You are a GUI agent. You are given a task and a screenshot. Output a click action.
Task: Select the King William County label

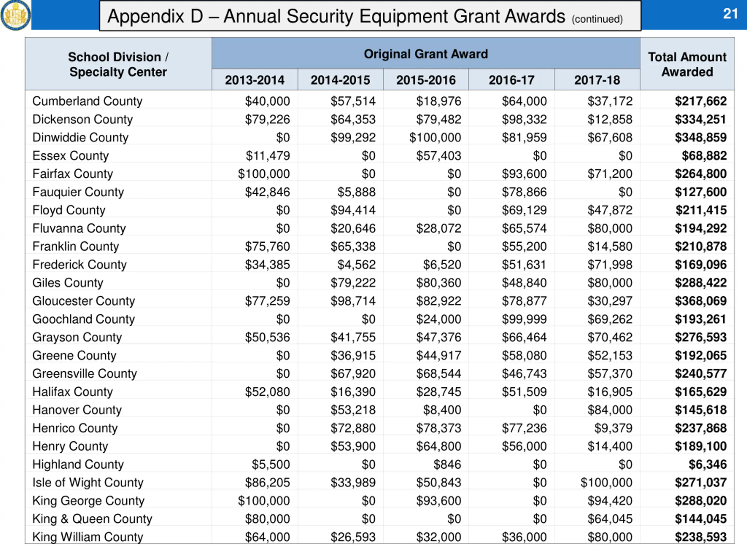coord(88,537)
